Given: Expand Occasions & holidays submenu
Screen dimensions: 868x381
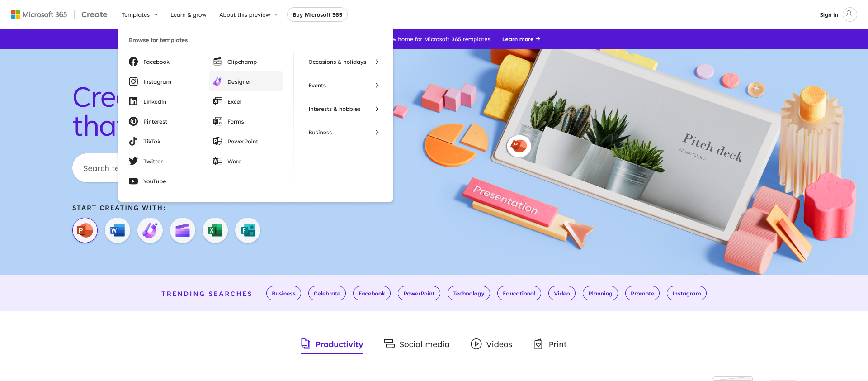Looking at the screenshot, I should [x=344, y=62].
